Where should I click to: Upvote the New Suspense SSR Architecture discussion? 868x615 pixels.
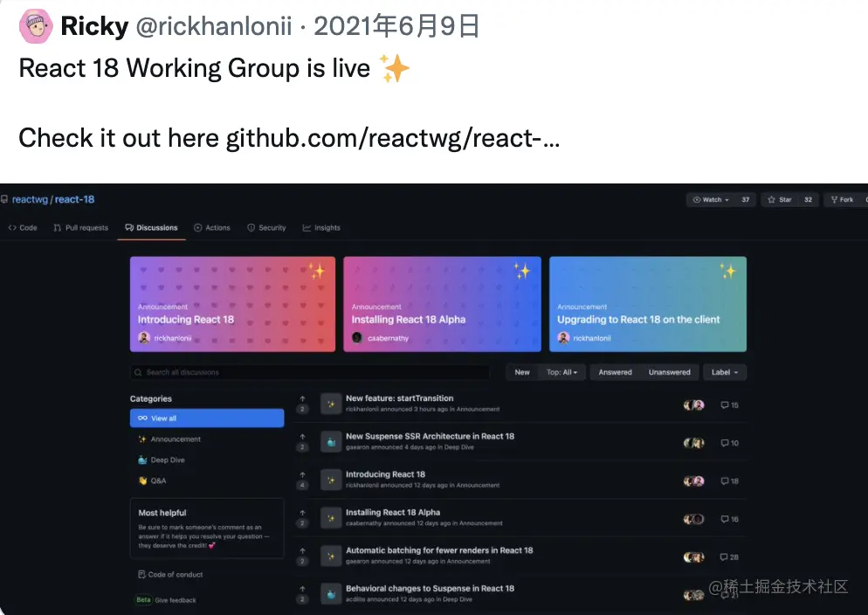[302, 436]
